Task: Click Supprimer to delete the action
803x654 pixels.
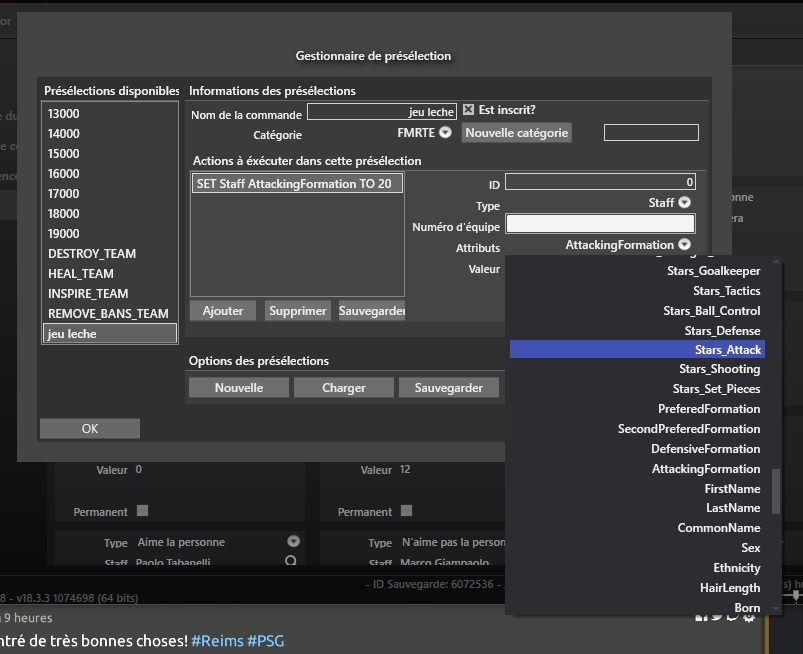Action: pyautogui.click(x=298, y=311)
